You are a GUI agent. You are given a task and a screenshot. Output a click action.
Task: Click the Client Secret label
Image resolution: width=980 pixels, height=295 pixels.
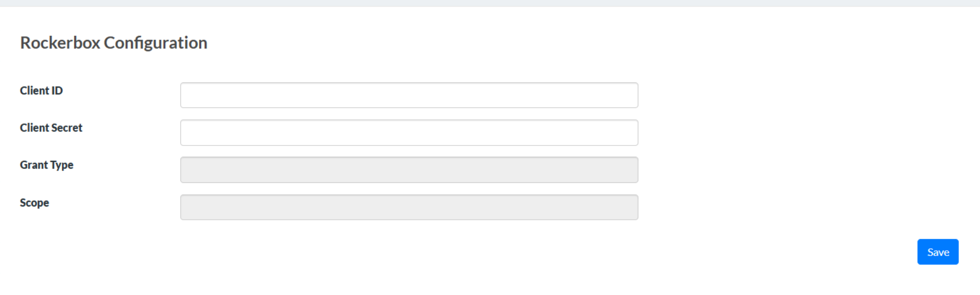pos(51,128)
